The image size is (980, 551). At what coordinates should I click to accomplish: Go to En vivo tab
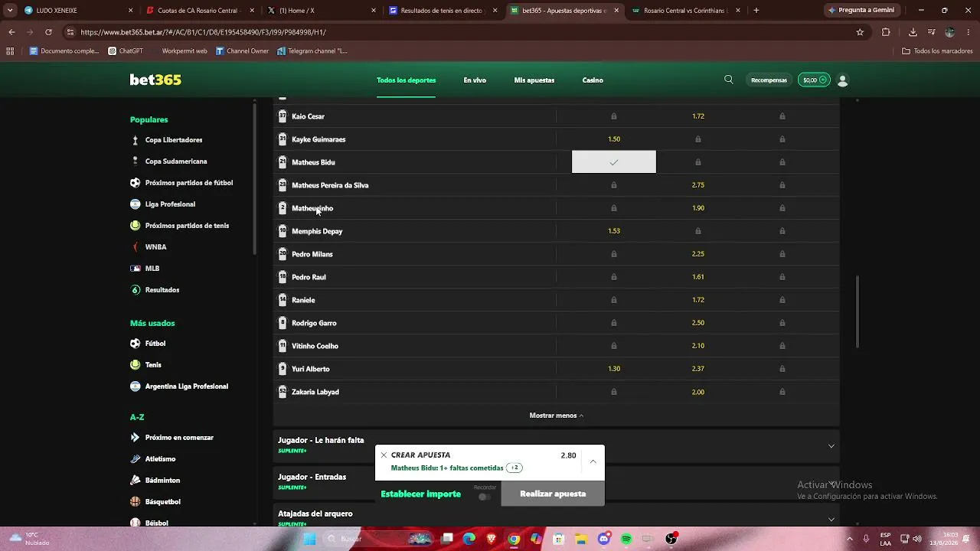tap(475, 80)
